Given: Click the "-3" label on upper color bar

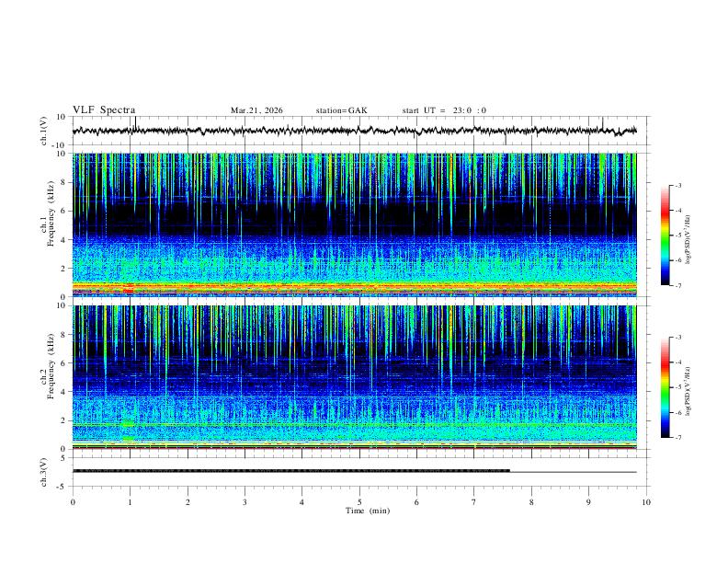Looking at the screenshot, I should 678,185.
